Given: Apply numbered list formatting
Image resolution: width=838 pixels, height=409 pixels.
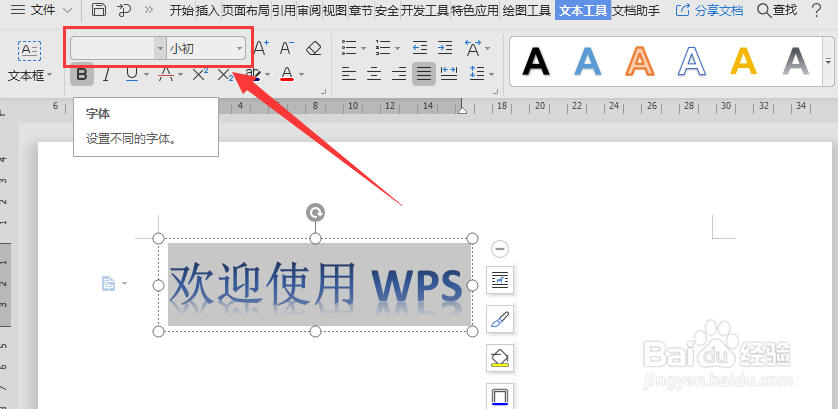Looking at the screenshot, I should pos(383,48).
